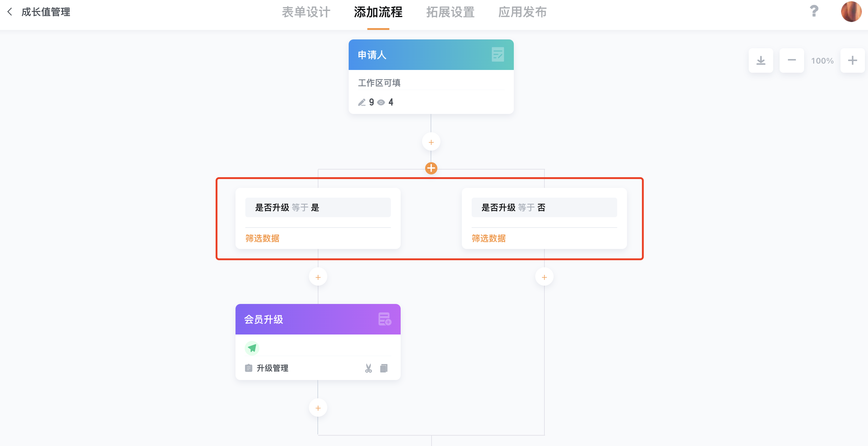This screenshot has height=446, width=868.
Task: Add node below the 会员升级 card
Action: pyautogui.click(x=318, y=408)
